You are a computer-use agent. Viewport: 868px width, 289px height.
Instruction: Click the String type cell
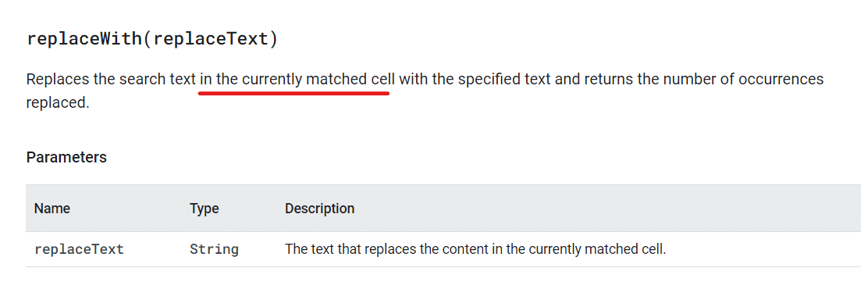click(x=214, y=249)
